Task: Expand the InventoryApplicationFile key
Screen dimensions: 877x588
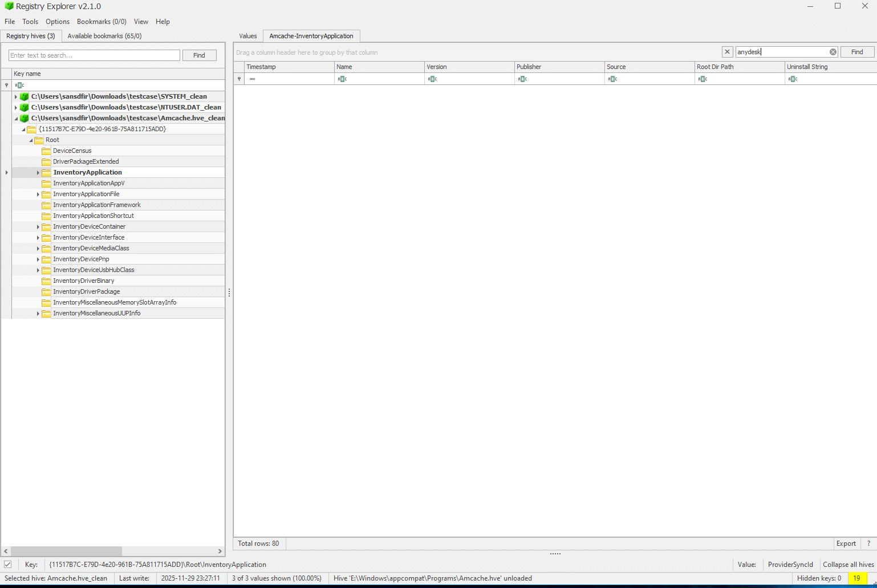Action: point(37,194)
